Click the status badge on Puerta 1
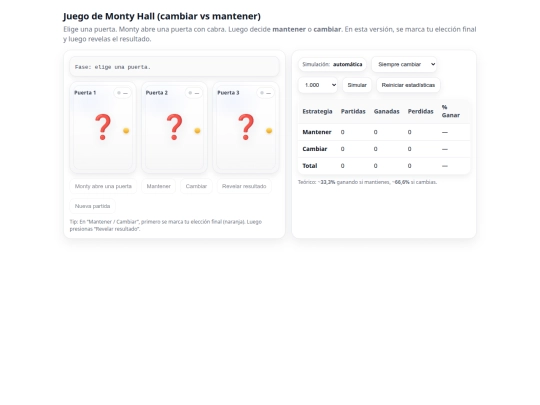Screen dimensions: 540x405 pos(122,93)
